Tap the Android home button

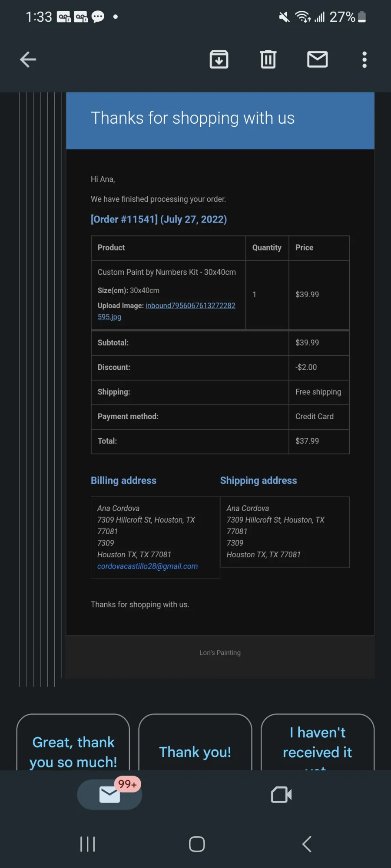(x=197, y=844)
